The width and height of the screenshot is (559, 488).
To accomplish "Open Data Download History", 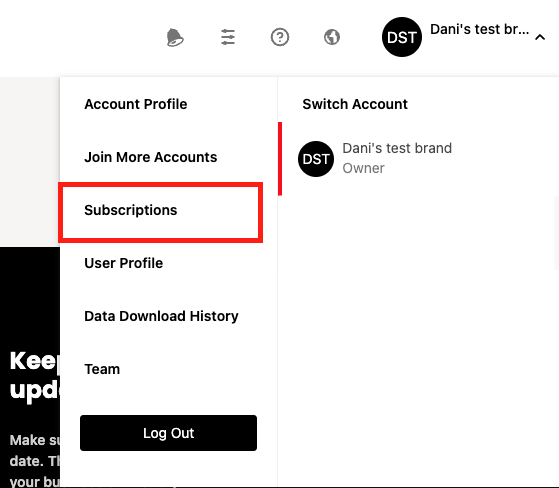I will [161, 316].
